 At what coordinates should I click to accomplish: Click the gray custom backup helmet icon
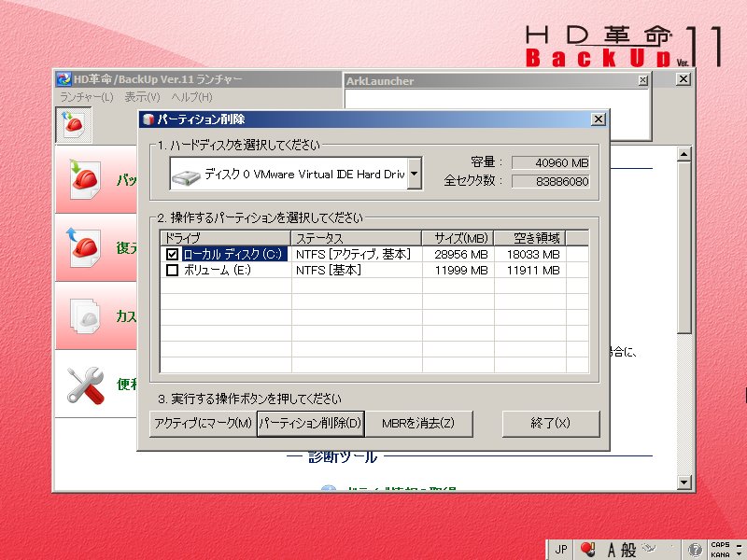(x=85, y=315)
